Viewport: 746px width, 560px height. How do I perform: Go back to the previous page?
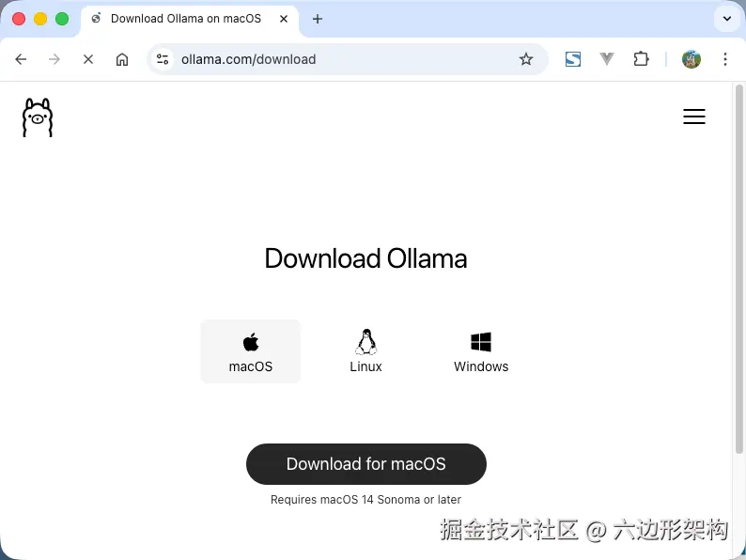pos(21,59)
